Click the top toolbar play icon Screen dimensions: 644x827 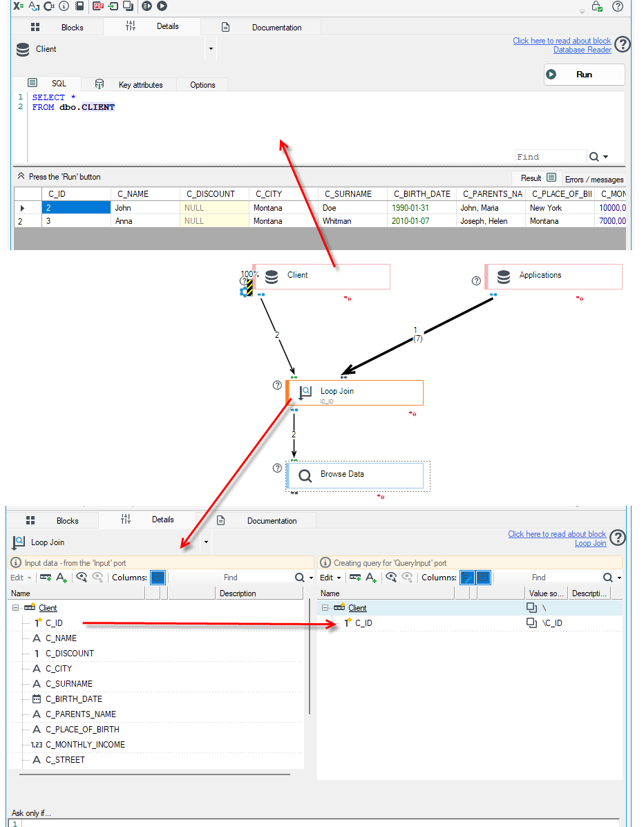[162, 6]
